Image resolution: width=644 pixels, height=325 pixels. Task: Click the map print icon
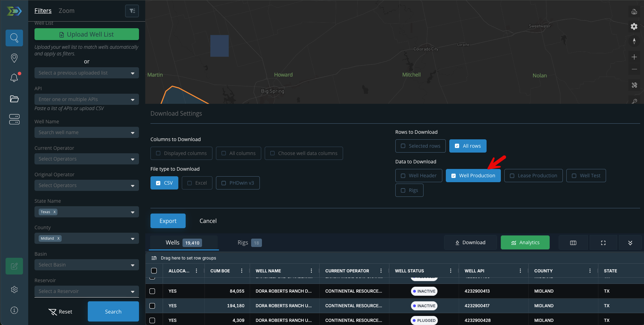[x=634, y=12]
